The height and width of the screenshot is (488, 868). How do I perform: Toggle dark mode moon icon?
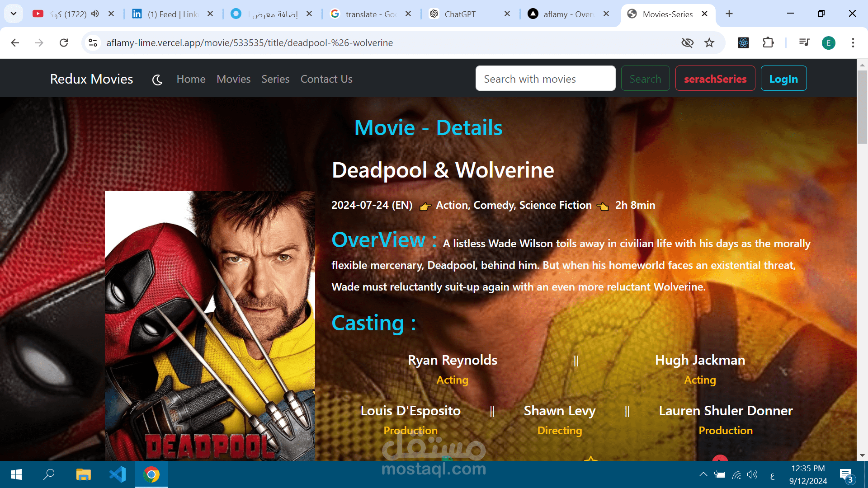(x=157, y=80)
